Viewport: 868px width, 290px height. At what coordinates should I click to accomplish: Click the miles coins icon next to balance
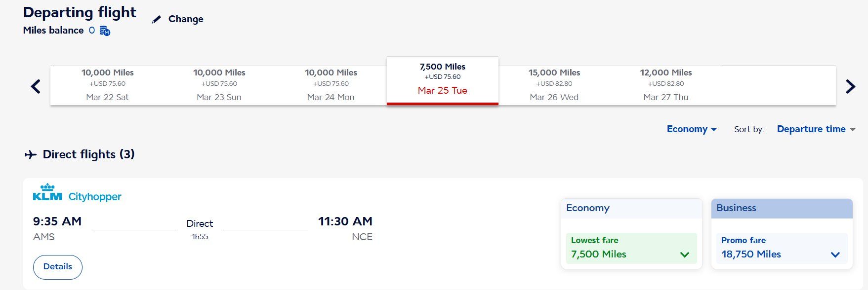[105, 31]
